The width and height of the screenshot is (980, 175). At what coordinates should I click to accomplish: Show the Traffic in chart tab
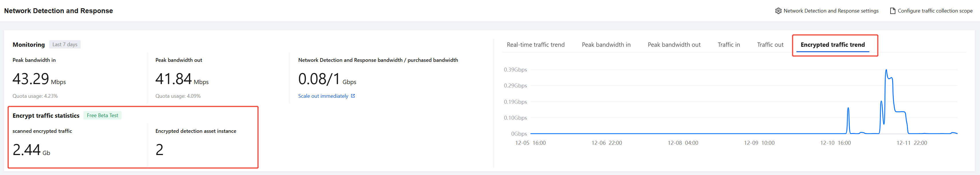pyautogui.click(x=728, y=45)
